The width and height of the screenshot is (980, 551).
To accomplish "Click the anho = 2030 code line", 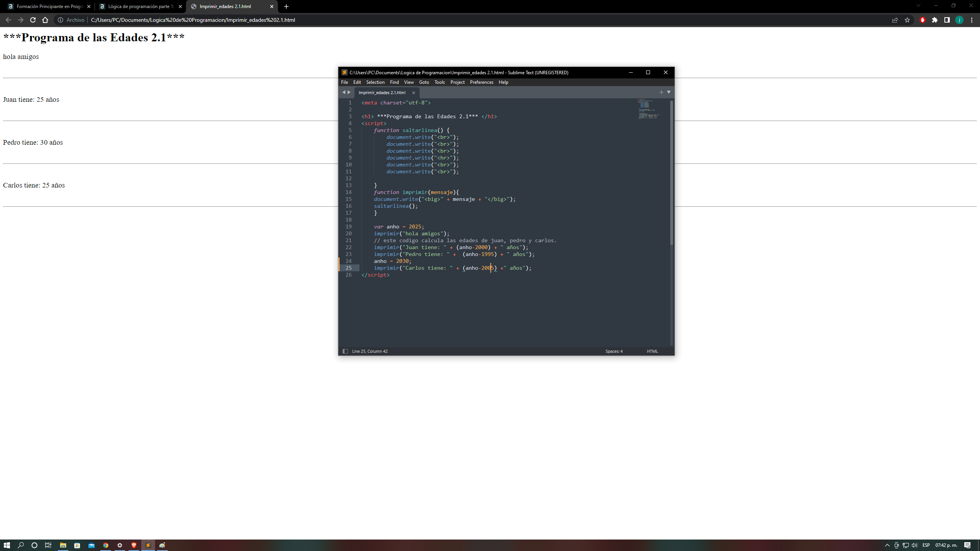I will pyautogui.click(x=392, y=261).
